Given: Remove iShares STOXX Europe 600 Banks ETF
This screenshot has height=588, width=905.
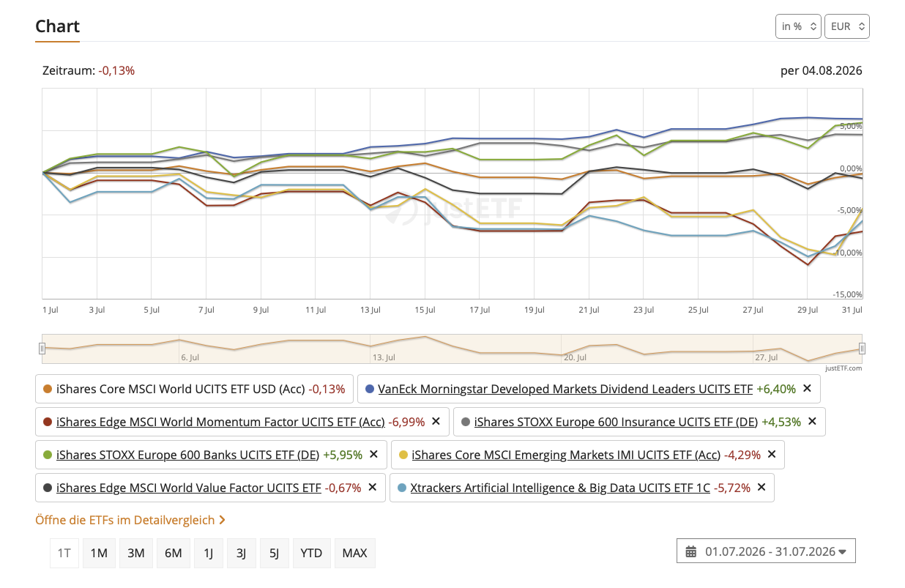Looking at the screenshot, I should [x=373, y=455].
